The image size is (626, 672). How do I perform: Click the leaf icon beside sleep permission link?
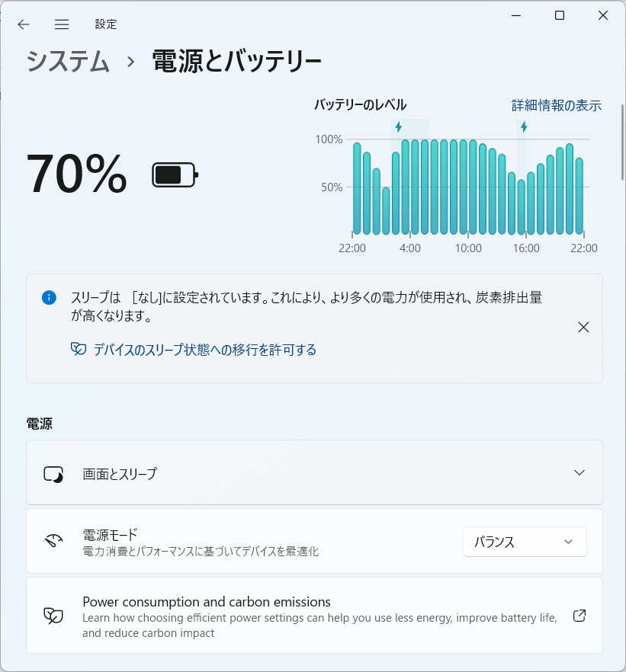pos(79,349)
